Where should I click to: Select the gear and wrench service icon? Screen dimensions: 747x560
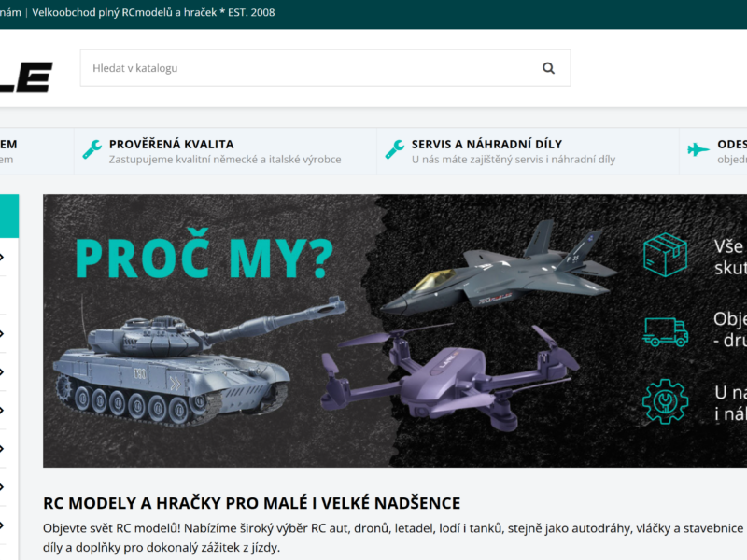click(x=665, y=401)
